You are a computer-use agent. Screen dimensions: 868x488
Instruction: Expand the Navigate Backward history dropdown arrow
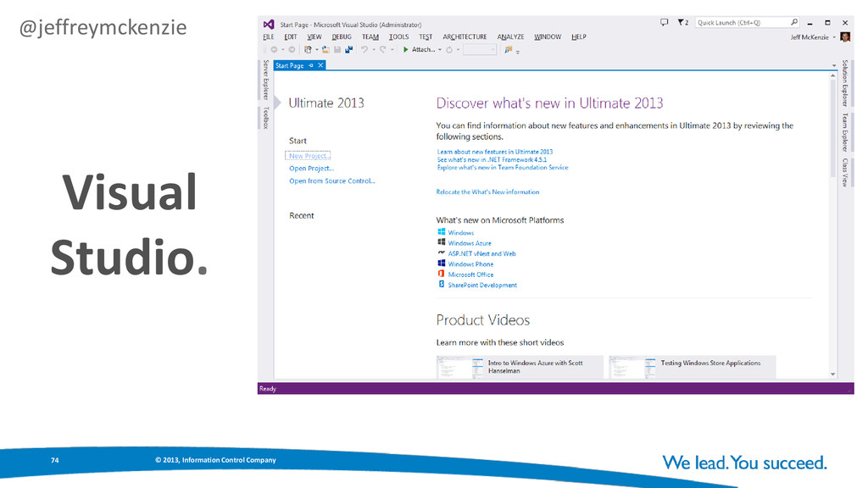283,50
